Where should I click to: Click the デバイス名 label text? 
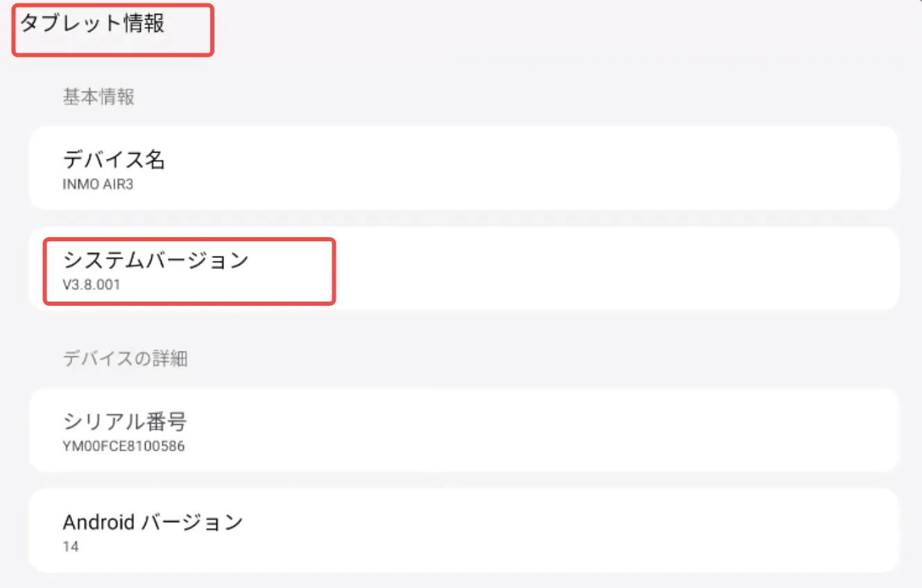point(114,160)
